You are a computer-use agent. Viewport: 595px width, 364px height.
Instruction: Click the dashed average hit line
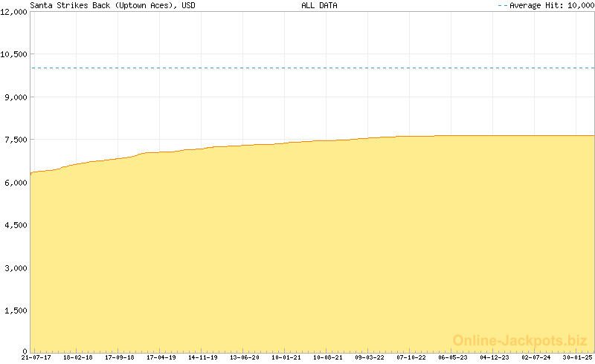click(312, 68)
